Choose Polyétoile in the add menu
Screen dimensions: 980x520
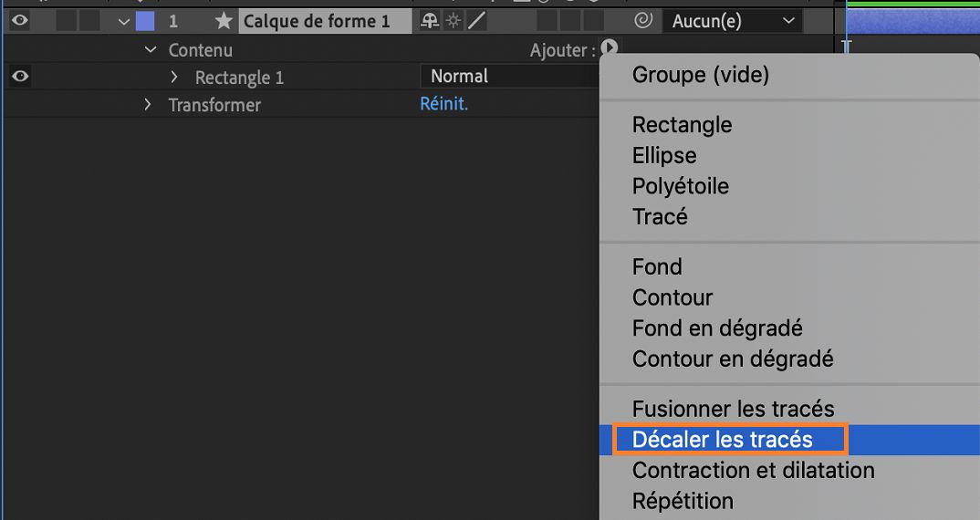(680, 186)
